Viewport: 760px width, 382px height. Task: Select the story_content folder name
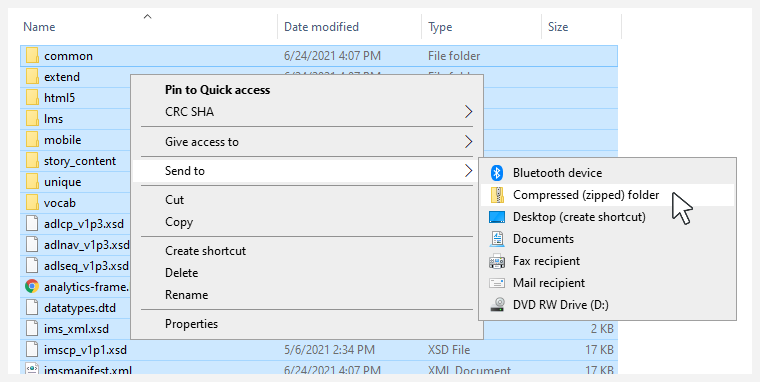coord(80,161)
